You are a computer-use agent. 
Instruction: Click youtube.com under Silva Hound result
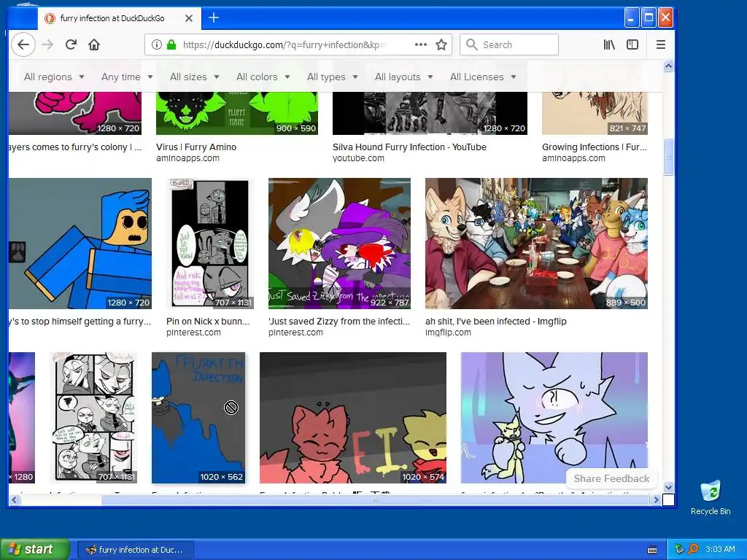coord(358,158)
